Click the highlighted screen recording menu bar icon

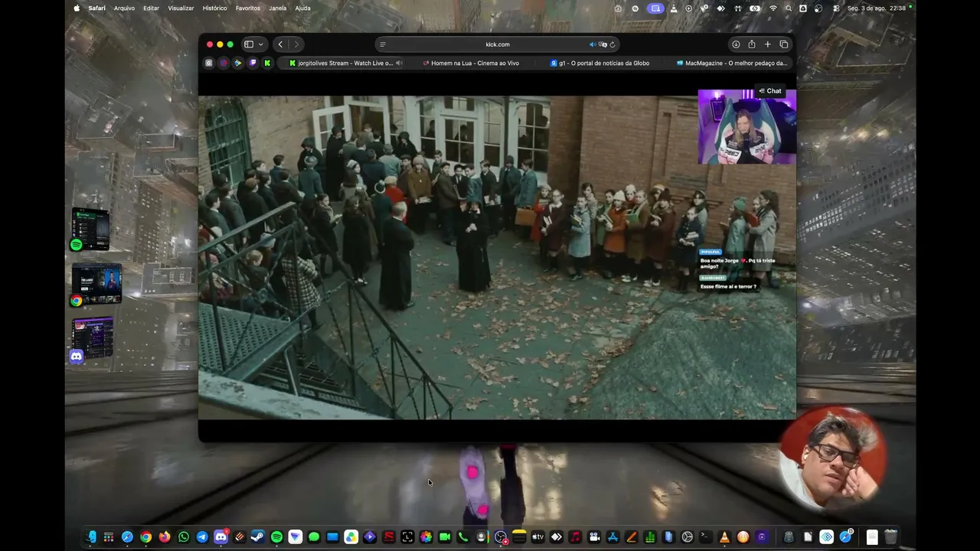(655, 8)
